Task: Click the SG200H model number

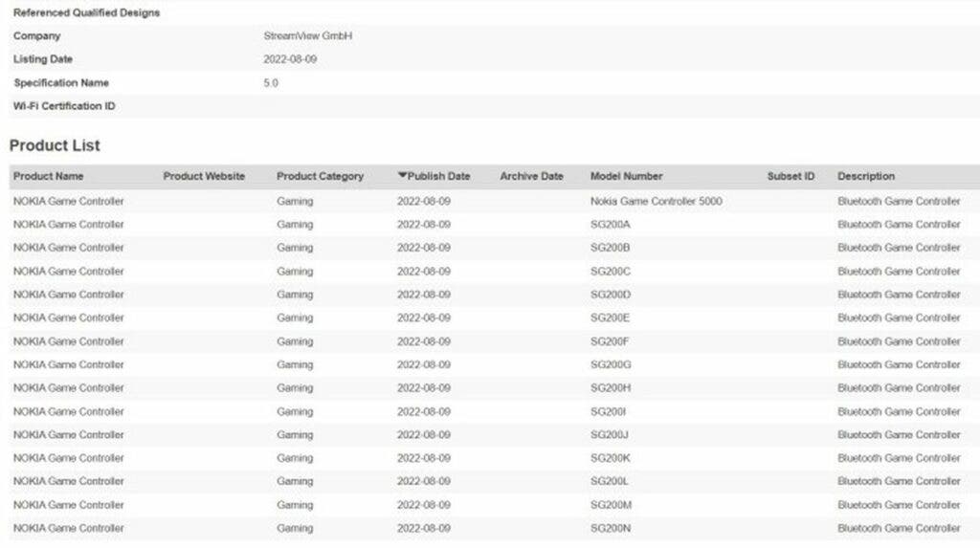Action: [x=610, y=388]
